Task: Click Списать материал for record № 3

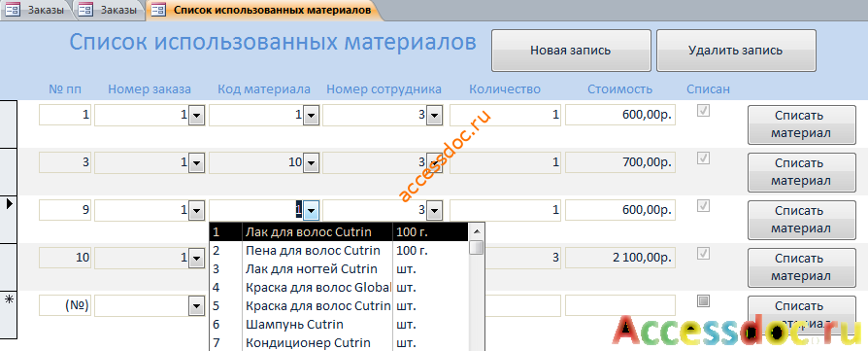Action: (801, 172)
